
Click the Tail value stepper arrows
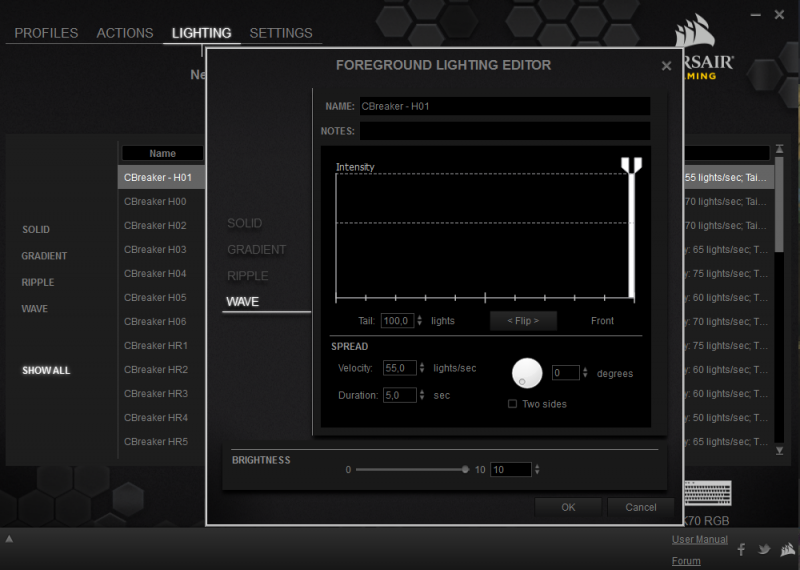pyautogui.click(x=419, y=320)
